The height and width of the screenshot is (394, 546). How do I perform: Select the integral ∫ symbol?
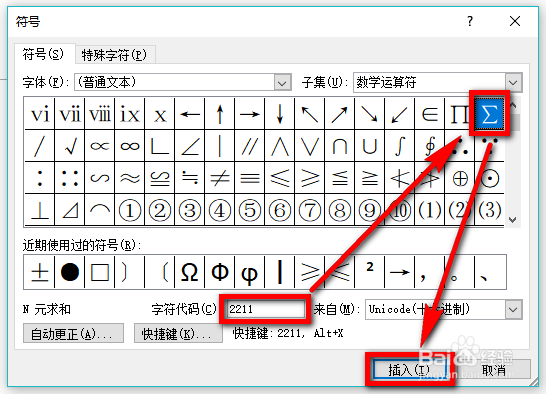tap(399, 146)
